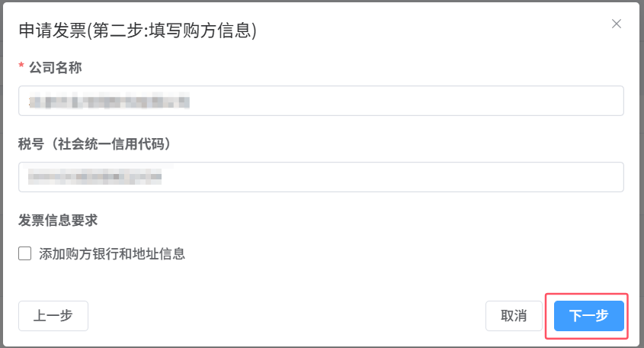
Task: Click empty right end of 公司名称 field
Action: 533,101
